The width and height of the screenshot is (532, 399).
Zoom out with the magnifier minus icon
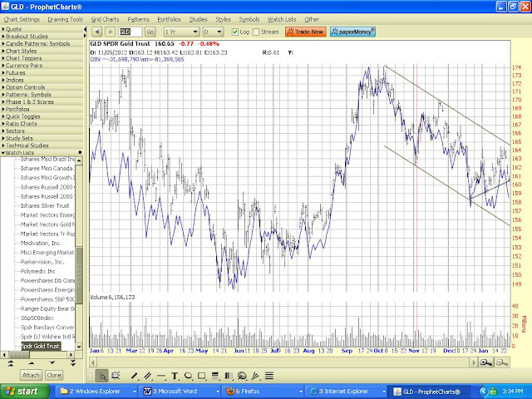pyautogui.click(x=502, y=362)
